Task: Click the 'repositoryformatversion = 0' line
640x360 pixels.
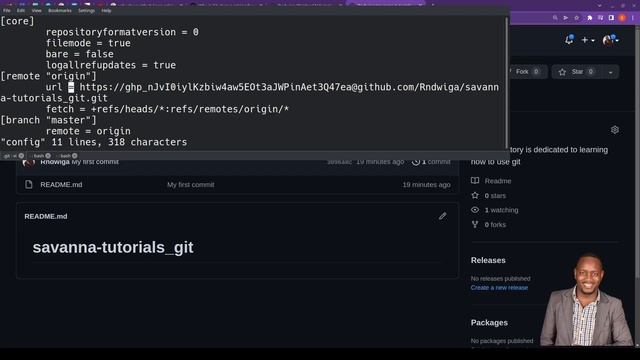Action: click(x=122, y=32)
